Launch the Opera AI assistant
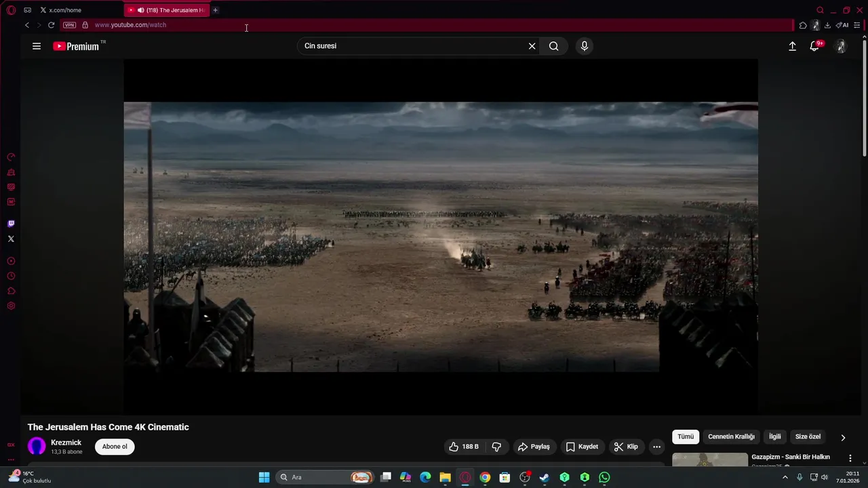The image size is (868, 488). click(x=842, y=25)
